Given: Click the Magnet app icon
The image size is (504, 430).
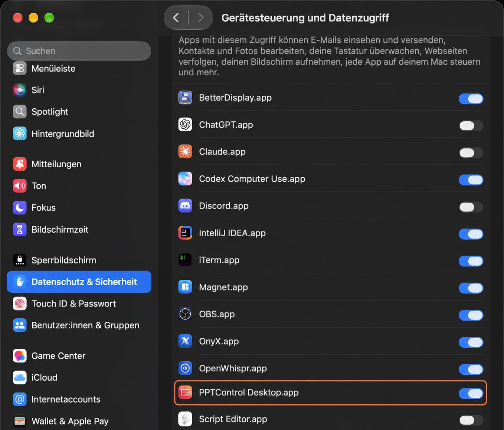Looking at the screenshot, I should click(x=185, y=287).
